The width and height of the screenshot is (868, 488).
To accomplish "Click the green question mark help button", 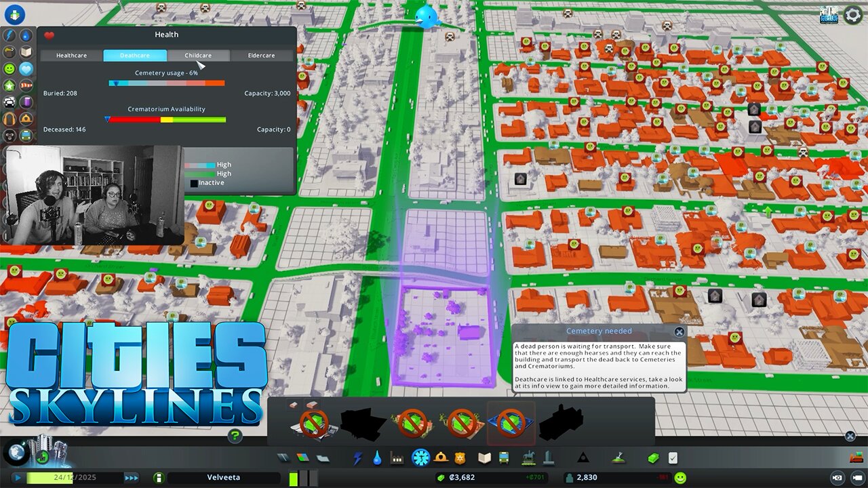I will pos(235,436).
